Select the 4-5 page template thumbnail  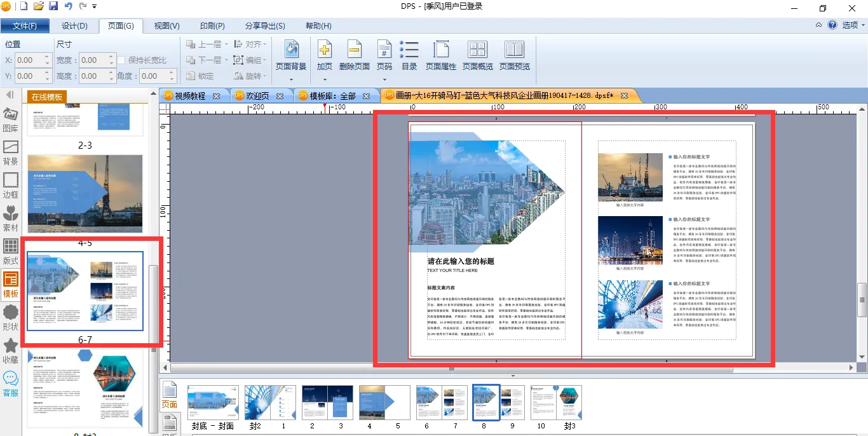[85, 194]
